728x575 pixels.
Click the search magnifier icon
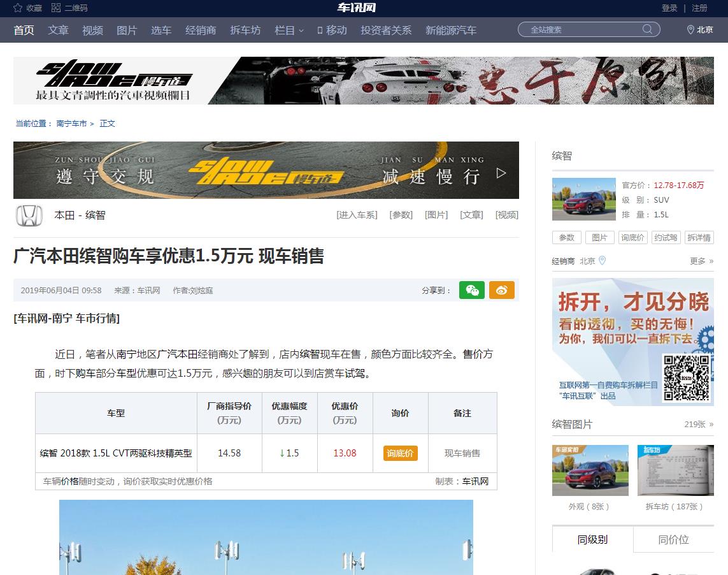(x=647, y=29)
